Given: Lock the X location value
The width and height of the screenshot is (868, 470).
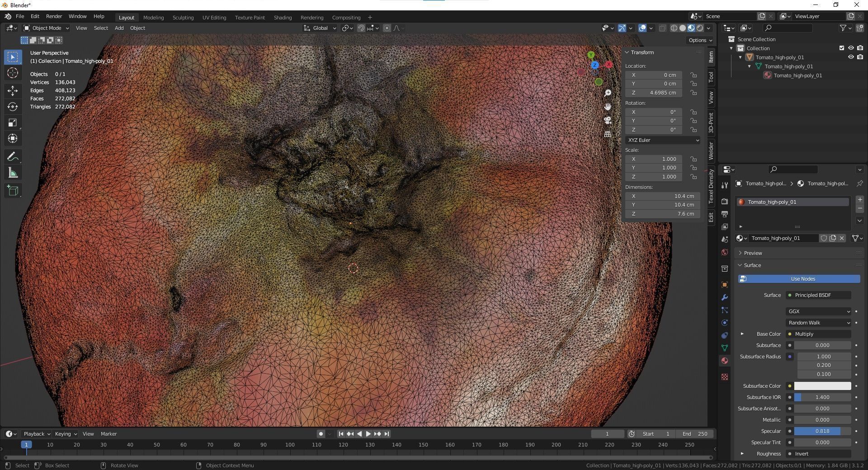Looking at the screenshot, I should 693,75.
